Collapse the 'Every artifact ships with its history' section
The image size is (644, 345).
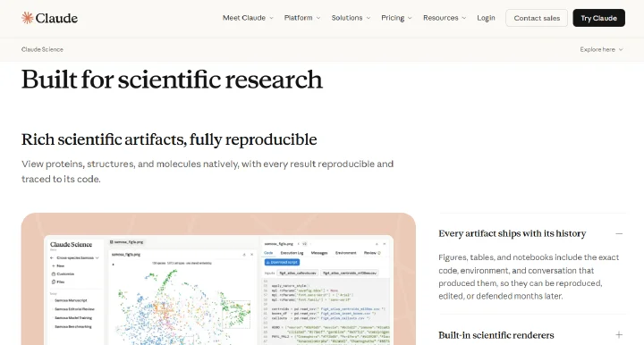coord(619,233)
